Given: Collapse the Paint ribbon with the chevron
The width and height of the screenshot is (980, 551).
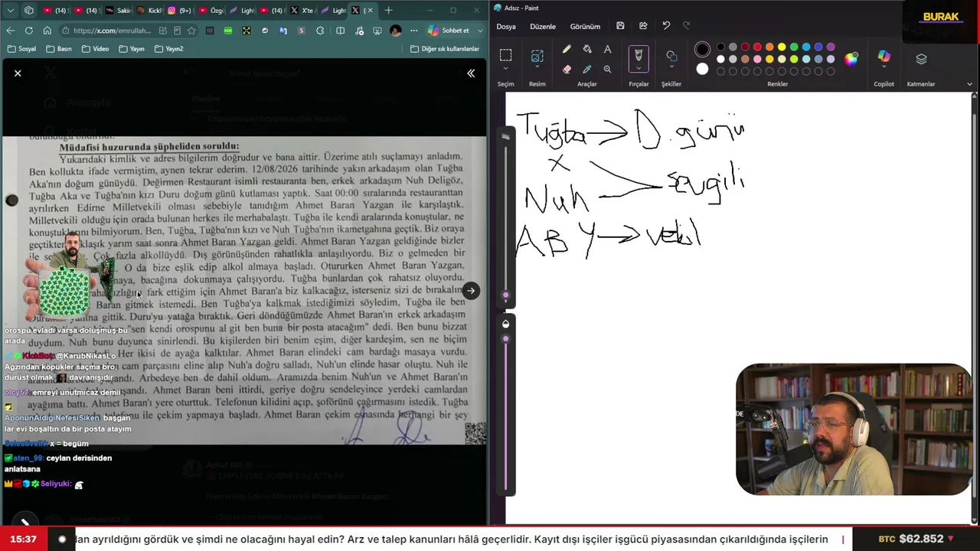Looking at the screenshot, I should 969,84.
